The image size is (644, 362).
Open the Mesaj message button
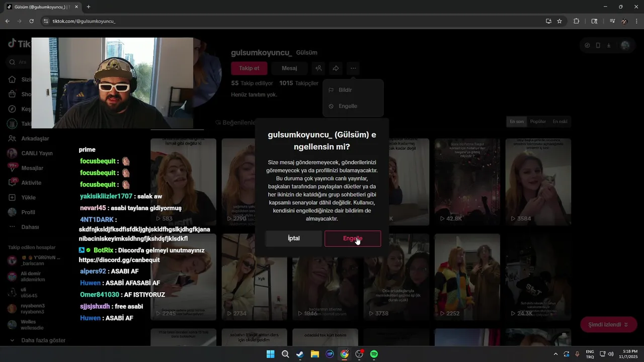tap(289, 68)
